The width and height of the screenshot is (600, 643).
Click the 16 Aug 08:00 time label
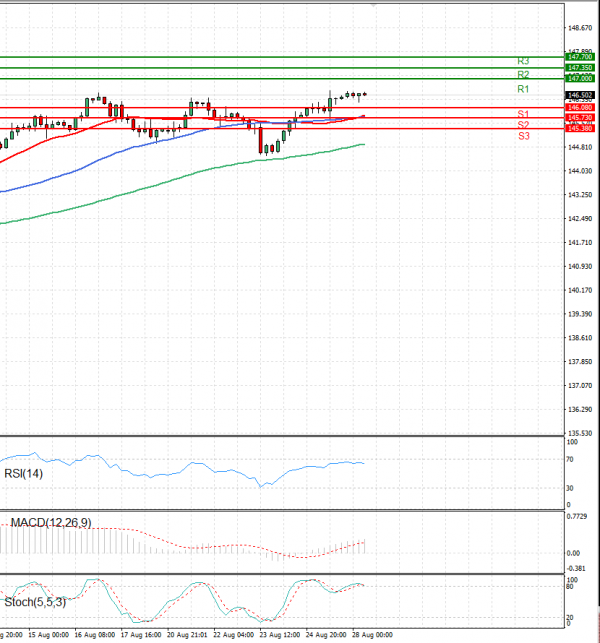(x=95, y=635)
